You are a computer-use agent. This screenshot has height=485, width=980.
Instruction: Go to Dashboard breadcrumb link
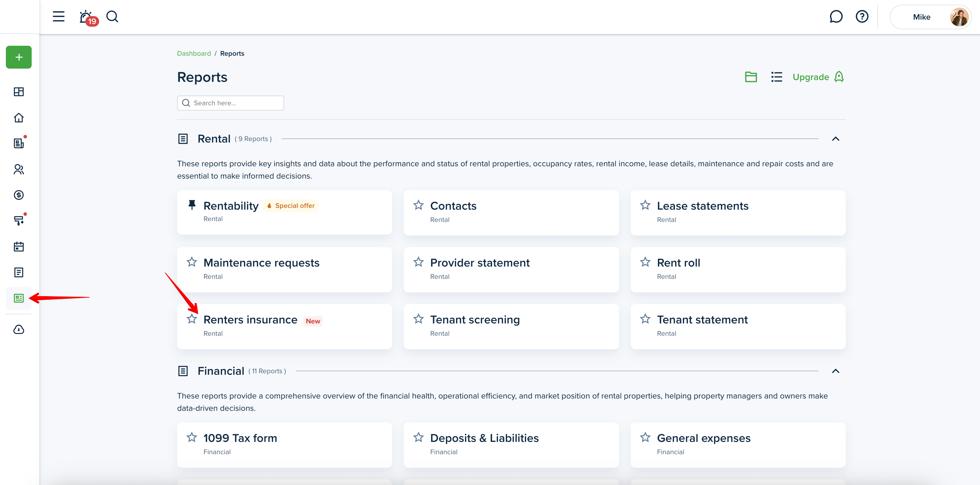point(194,53)
